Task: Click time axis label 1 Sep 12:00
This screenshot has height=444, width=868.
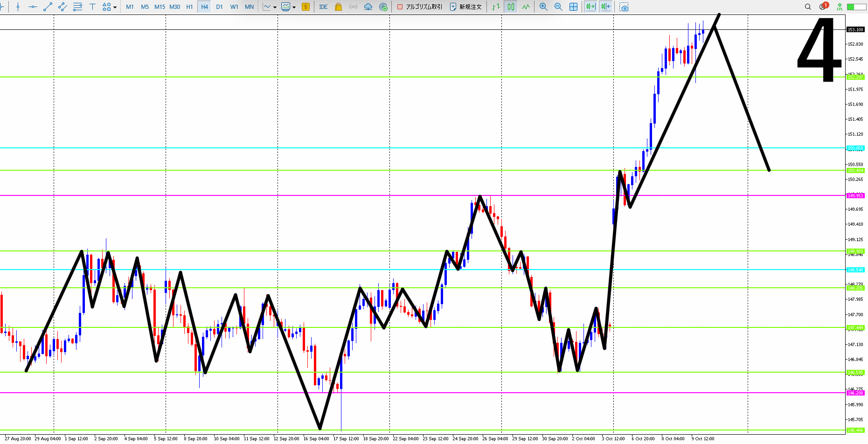Action: coord(76,438)
